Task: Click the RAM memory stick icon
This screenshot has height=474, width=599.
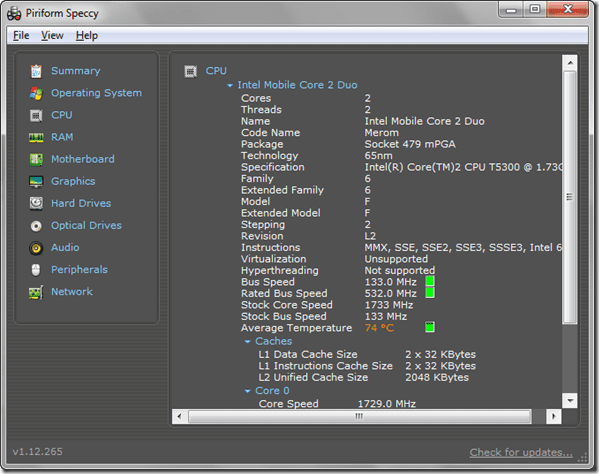Action: (36, 138)
